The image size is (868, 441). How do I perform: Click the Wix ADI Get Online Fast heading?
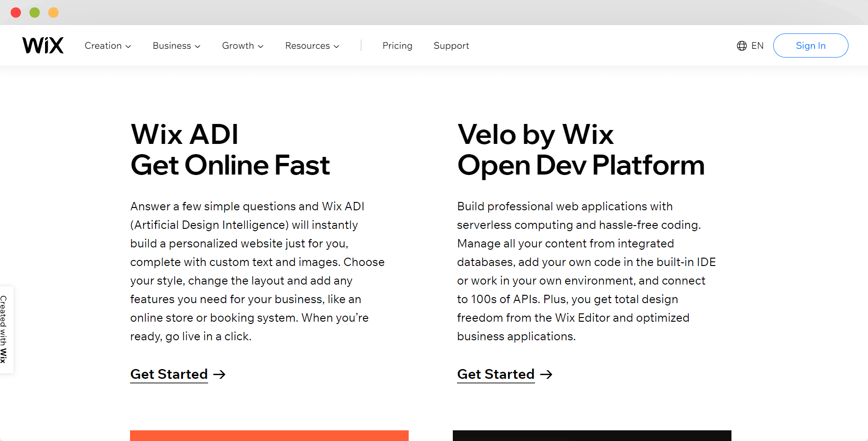click(x=230, y=149)
